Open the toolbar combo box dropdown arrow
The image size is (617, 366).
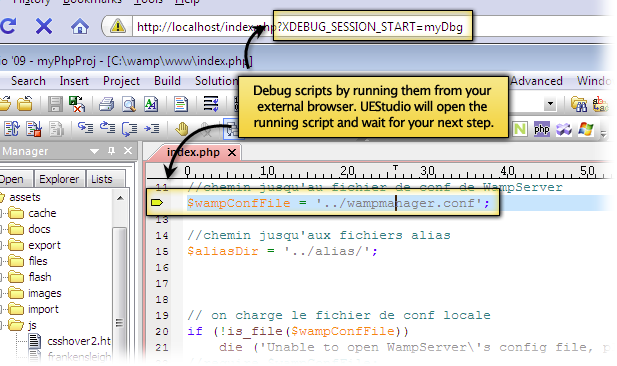pos(550,104)
